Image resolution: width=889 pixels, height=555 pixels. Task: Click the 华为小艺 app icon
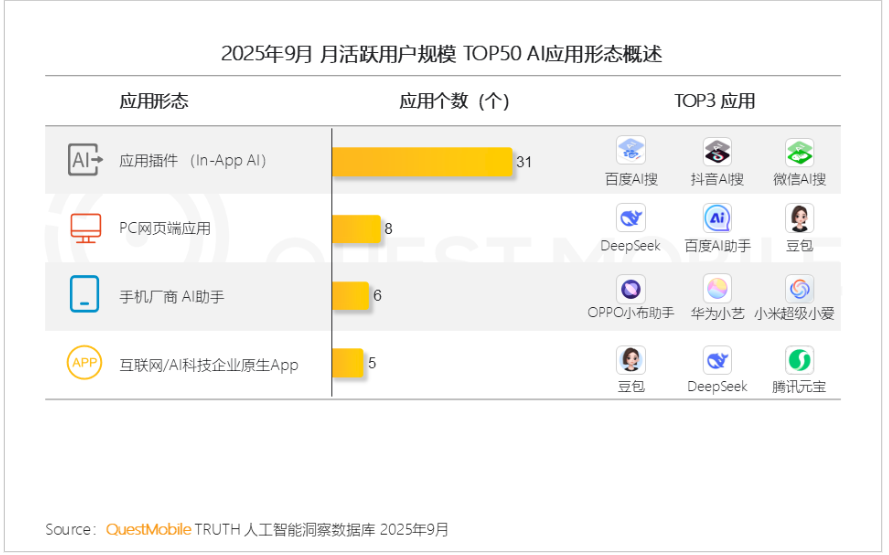717,289
